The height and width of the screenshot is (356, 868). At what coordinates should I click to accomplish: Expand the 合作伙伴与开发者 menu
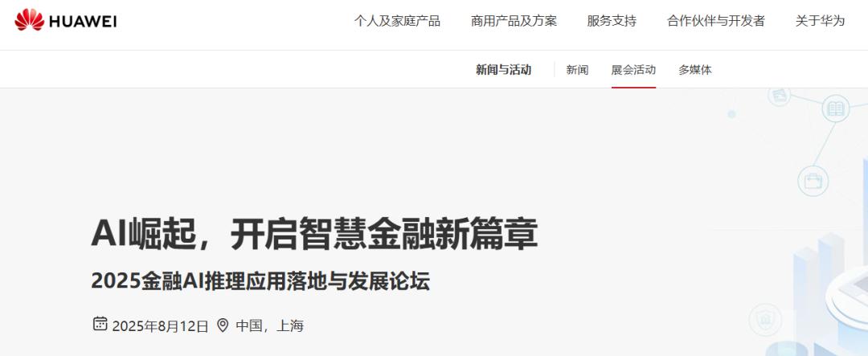pos(716,21)
